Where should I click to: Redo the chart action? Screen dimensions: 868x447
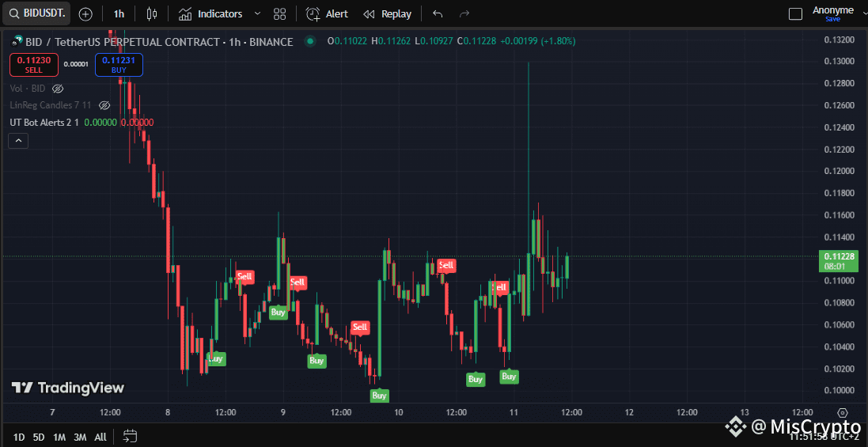coord(465,13)
